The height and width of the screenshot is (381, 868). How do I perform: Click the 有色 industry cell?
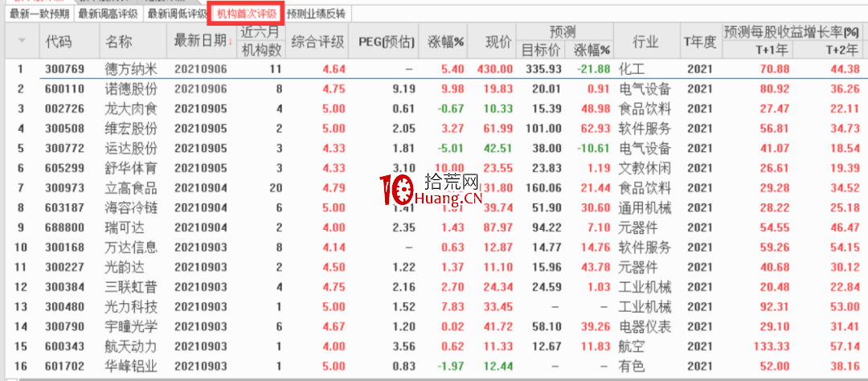coord(631,367)
